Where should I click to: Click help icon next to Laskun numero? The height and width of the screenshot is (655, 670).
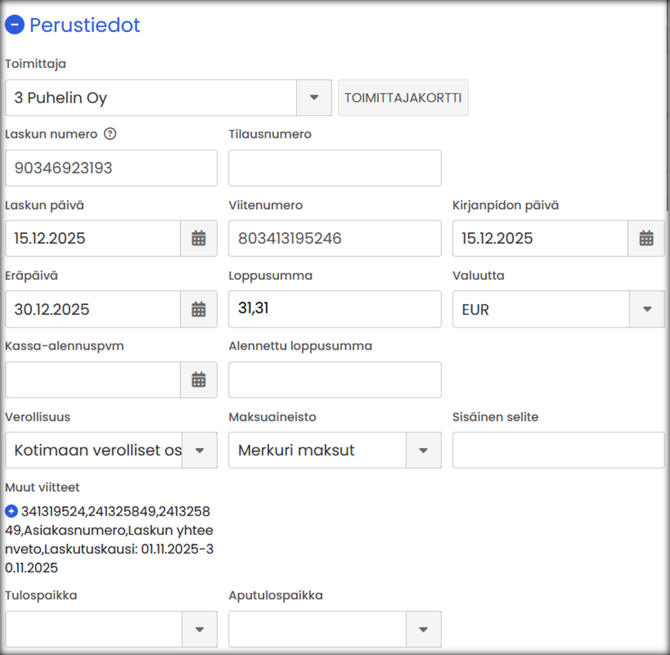(110, 134)
